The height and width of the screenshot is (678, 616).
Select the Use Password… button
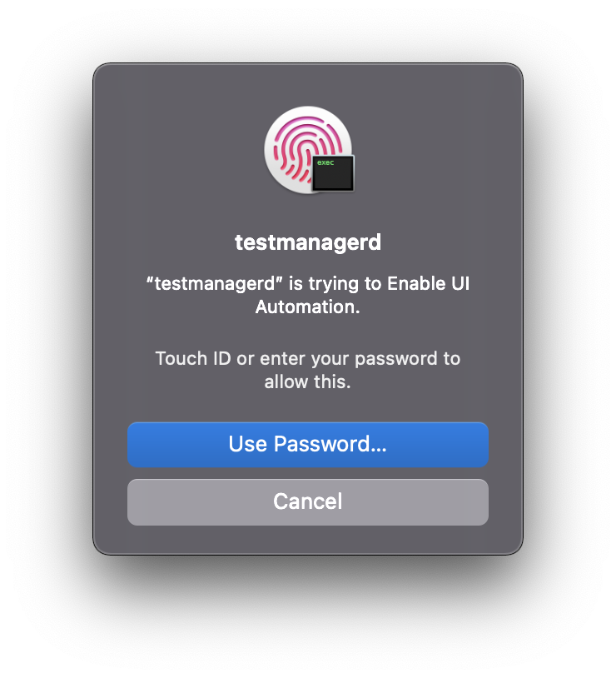pos(308,445)
